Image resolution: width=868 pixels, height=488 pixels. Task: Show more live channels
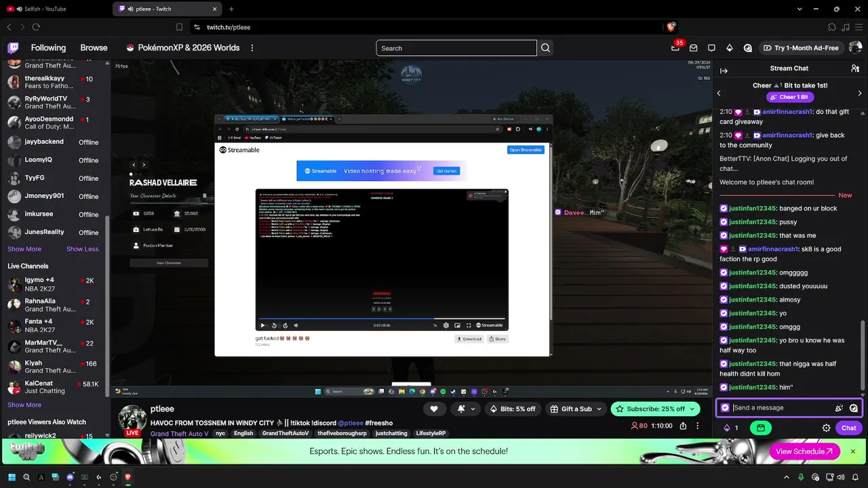click(x=24, y=405)
